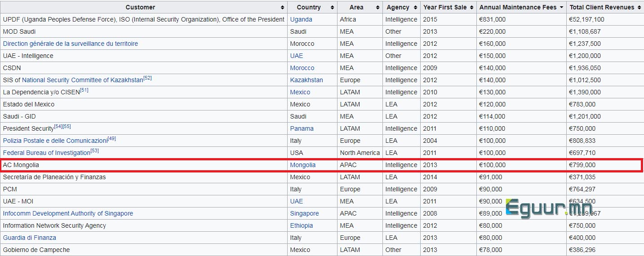Select the €114,000 maintenance fee cell
This screenshot has height=256, width=644.
(521, 116)
